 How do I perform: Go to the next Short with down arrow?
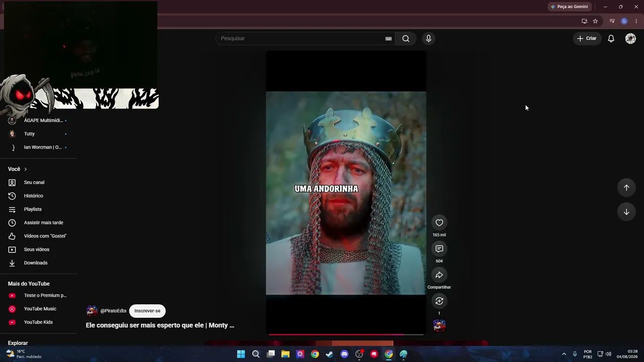pyautogui.click(x=626, y=212)
